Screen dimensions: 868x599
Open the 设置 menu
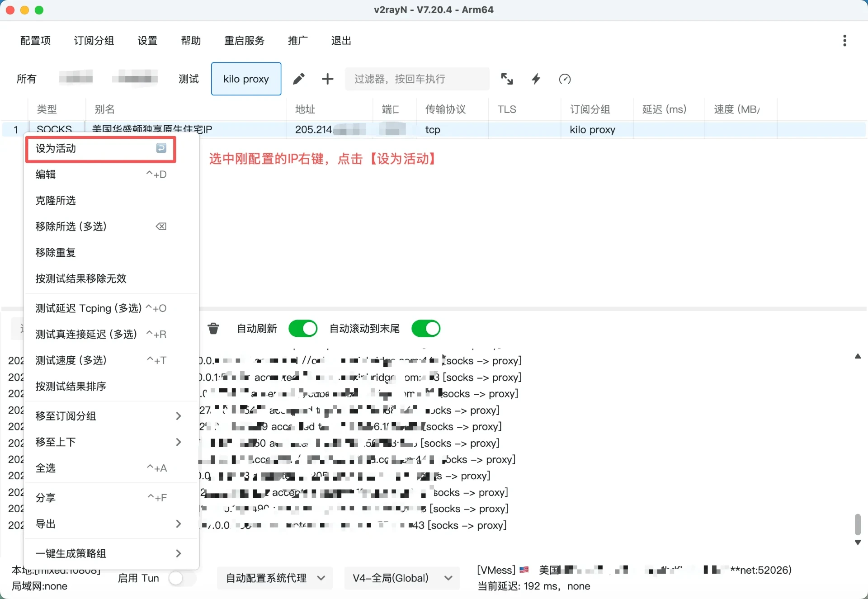tap(147, 41)
